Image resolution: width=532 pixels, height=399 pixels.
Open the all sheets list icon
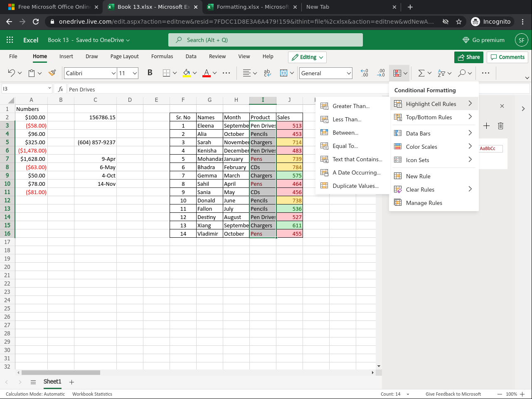tap(33, 382)
